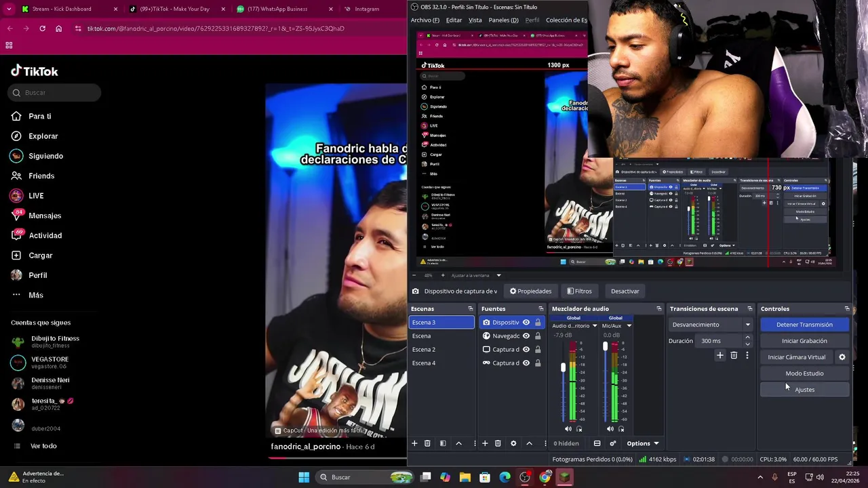
Task: Toggle lock on the last Captura source
Action: coord(538,363)
